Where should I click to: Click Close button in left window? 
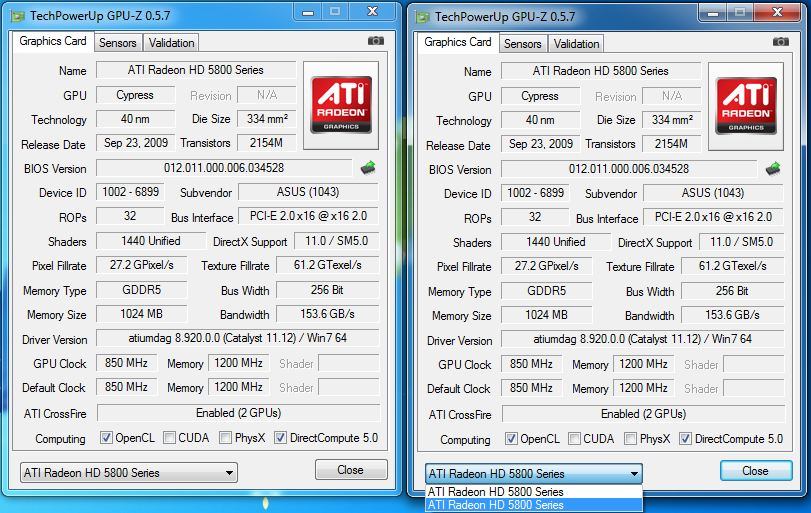[351, 470]
